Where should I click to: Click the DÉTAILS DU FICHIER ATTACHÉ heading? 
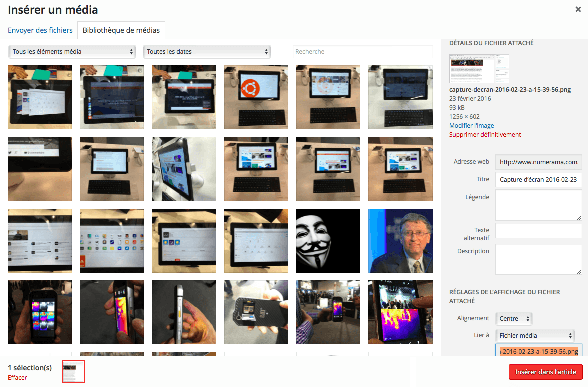[491, 43]
